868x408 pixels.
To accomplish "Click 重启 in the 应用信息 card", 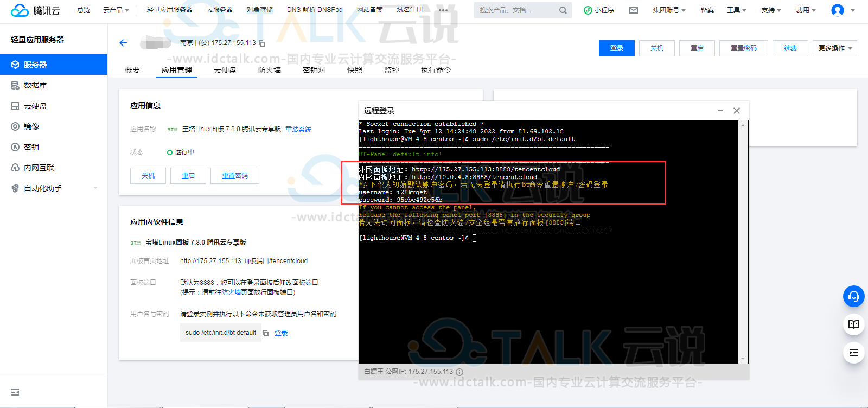I will (188, 176).
